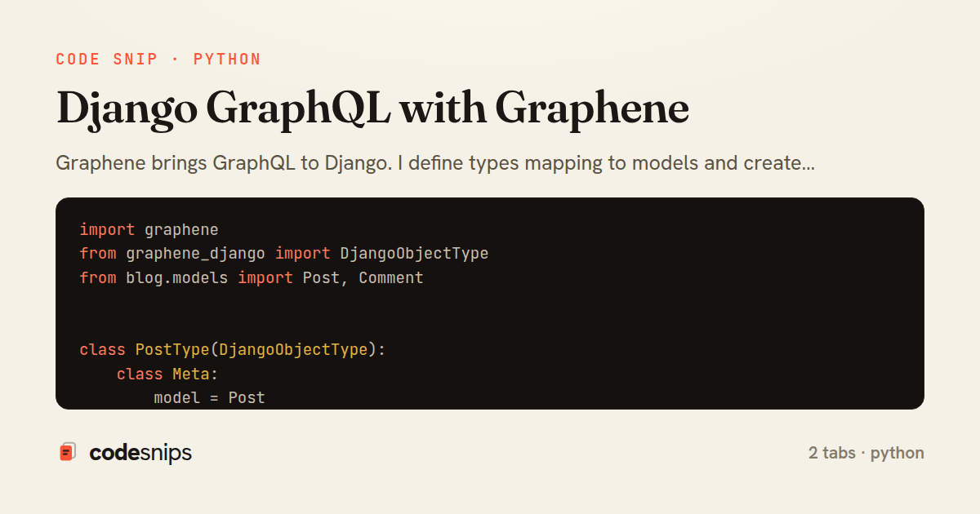Click the description starting 'Graphene brings GraphQL'

[435, 163]
